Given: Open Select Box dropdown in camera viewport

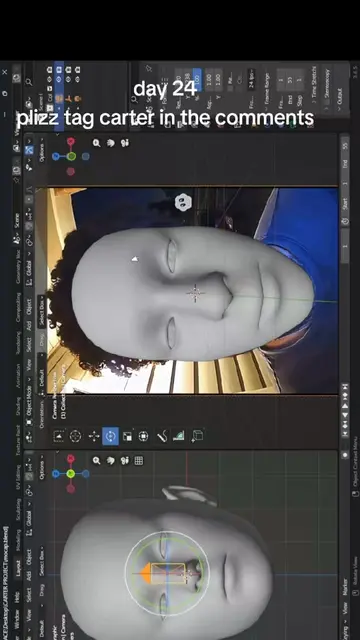Looking at the screenshot, I should coord(42,313).
